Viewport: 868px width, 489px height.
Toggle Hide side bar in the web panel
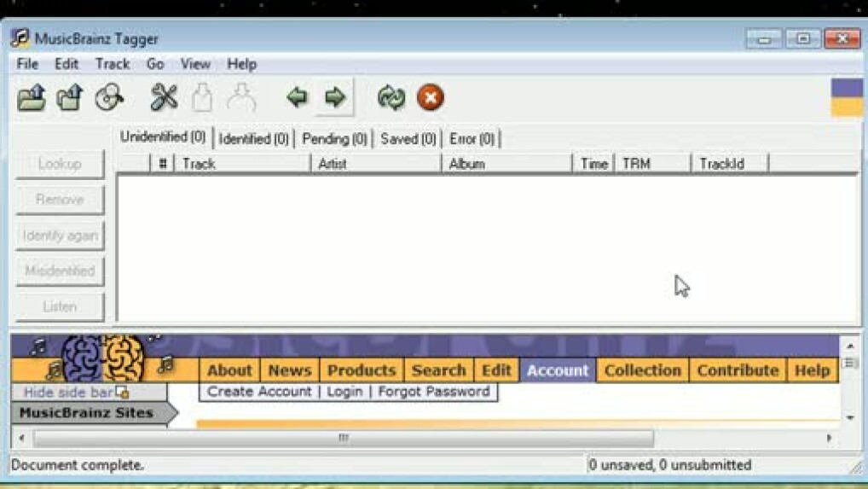[x=75, y=393]
